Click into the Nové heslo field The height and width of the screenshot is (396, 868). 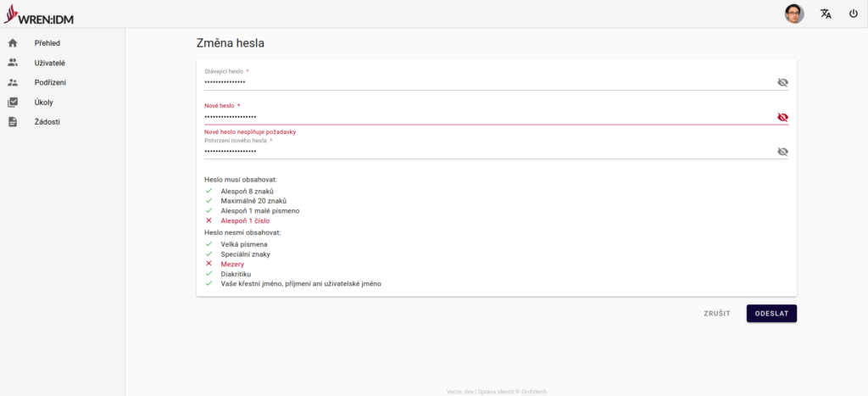click(483, 116)
